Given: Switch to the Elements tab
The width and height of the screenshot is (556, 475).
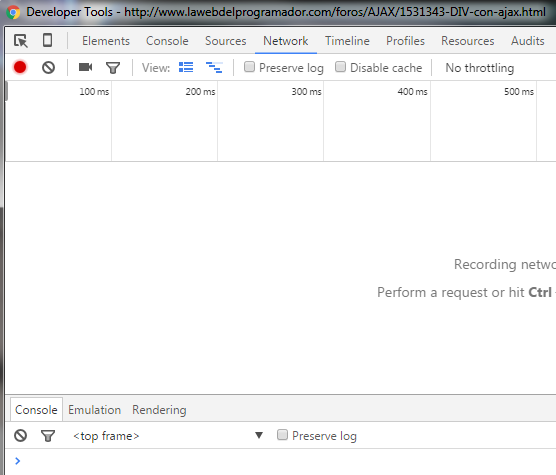Looking at the screenshot, I should tap(106, 41).
